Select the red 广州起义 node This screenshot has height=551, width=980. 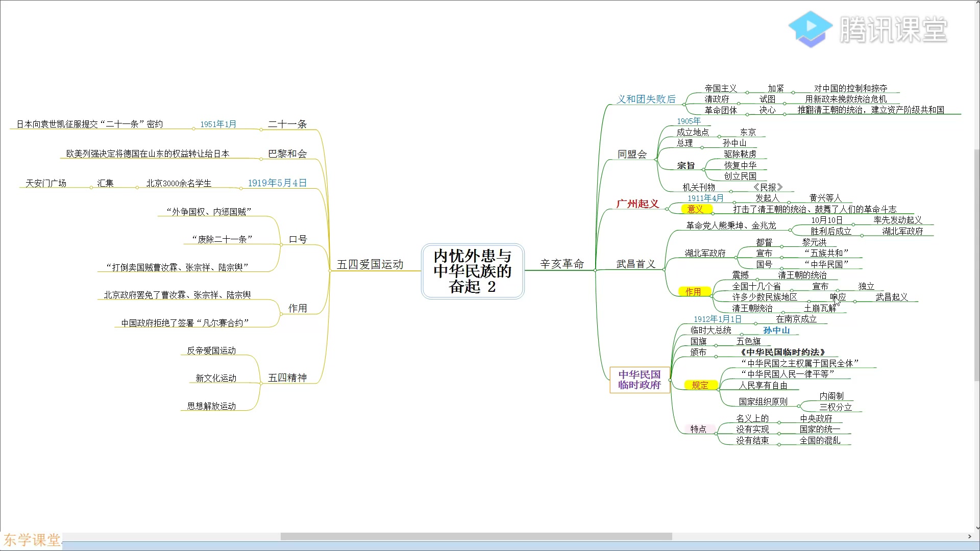pyautogui.click(x=638, y=204)
